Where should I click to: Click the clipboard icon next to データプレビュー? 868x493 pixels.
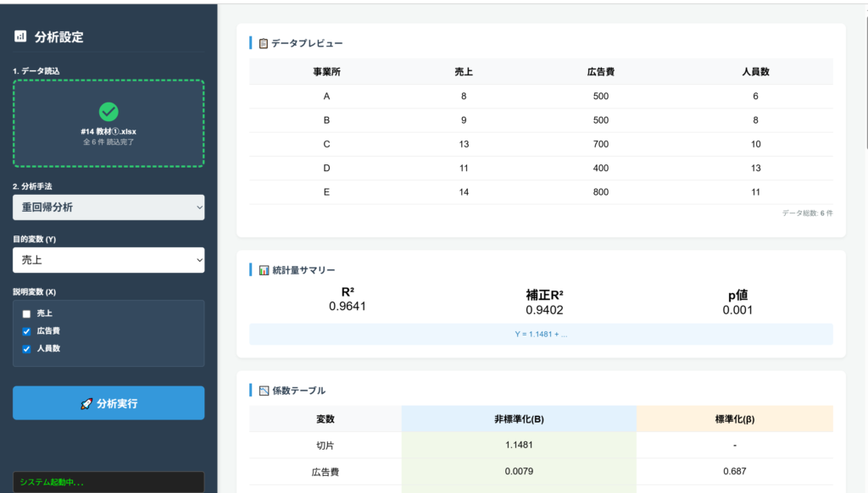(x=263, y=43)
